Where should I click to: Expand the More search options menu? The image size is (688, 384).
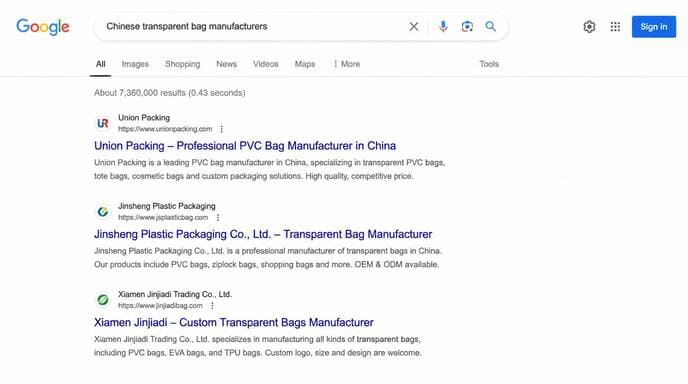pos(347,64)
